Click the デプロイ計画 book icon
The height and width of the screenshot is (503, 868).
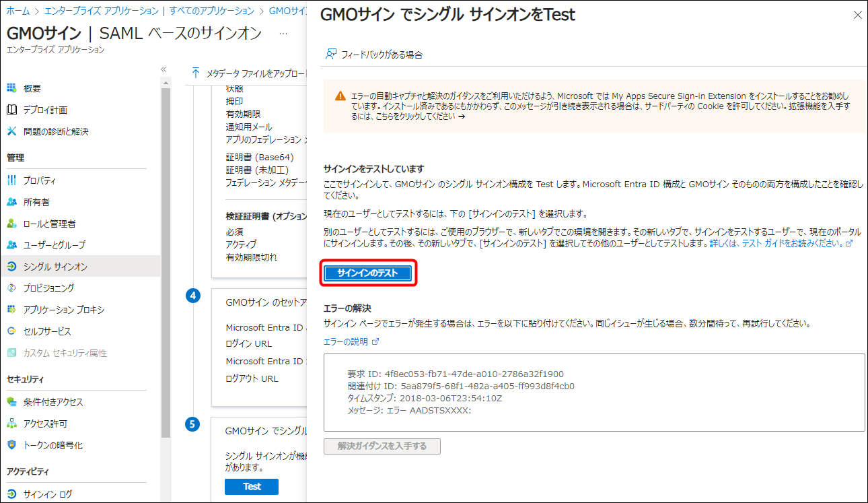click(x=11, y=110)
